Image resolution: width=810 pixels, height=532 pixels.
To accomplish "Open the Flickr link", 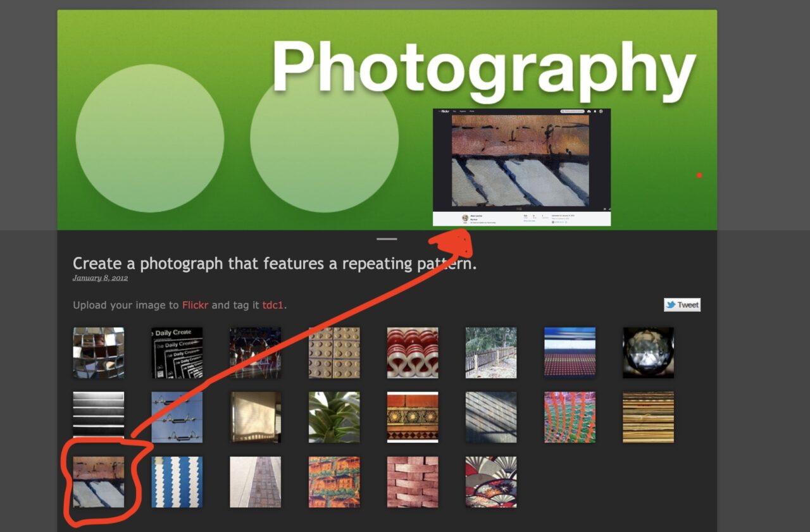I will pos(195,305).
